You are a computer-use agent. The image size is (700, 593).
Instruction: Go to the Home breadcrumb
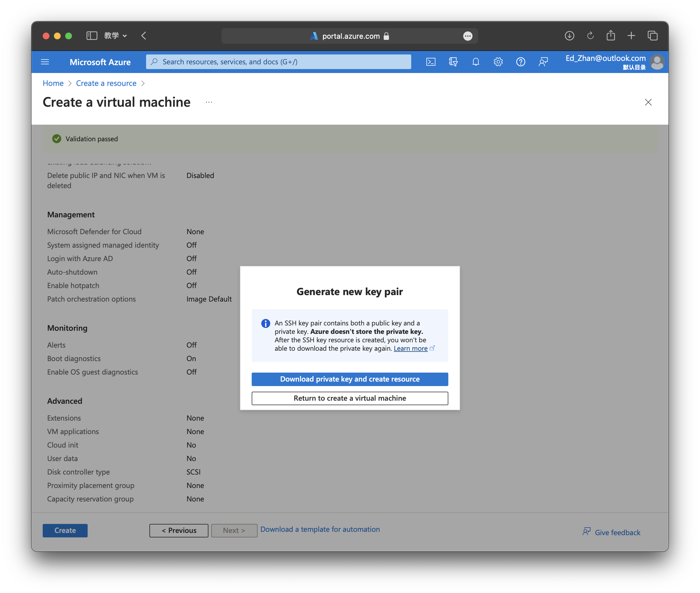53,83
